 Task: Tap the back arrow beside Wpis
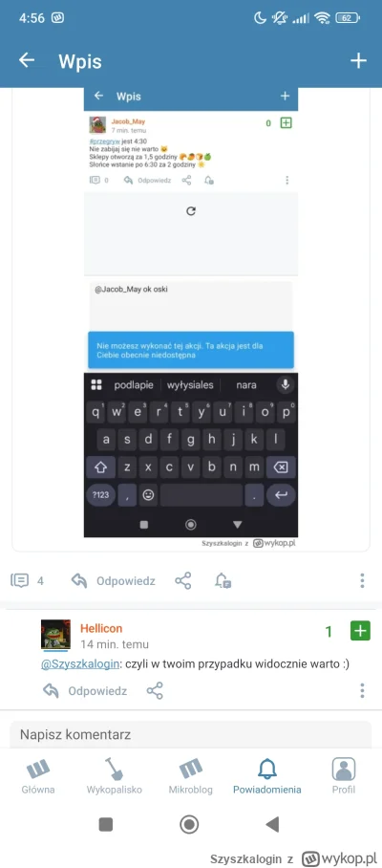click(27, 60)
